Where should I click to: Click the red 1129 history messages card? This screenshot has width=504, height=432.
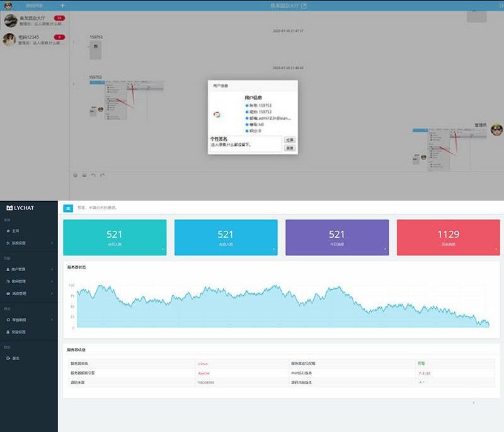[448, 237]
